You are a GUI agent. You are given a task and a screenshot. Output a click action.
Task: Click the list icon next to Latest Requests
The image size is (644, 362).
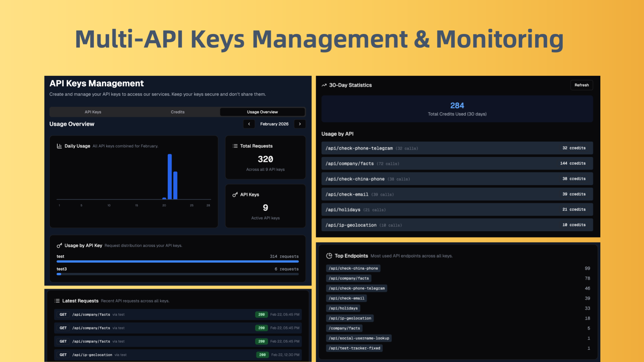56,300
